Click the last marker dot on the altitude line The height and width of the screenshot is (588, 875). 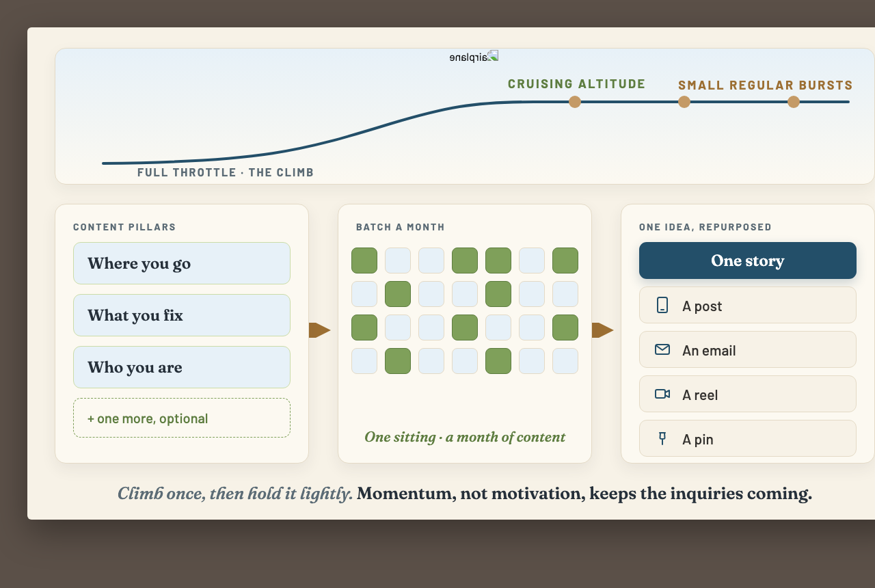(x=794, y=102)
